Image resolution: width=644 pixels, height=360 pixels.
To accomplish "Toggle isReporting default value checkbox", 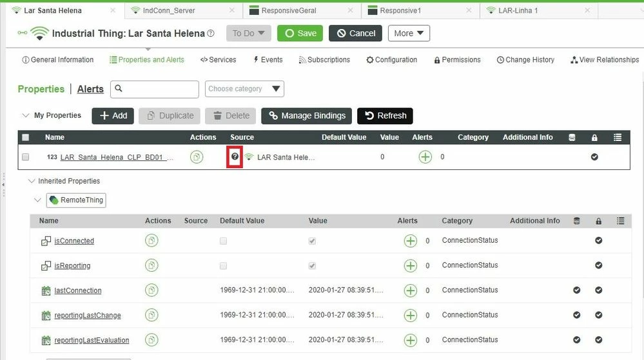I will coord(223,265).
